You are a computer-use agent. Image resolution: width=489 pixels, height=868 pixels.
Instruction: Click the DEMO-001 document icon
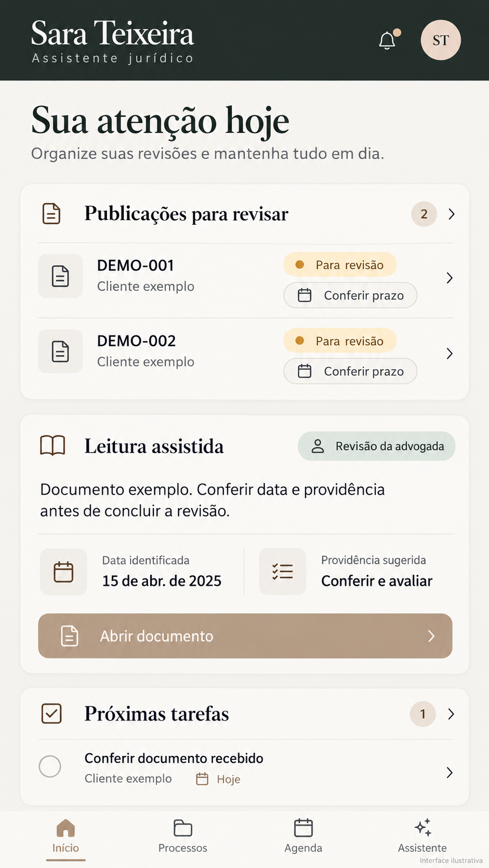(x=60, y=276)
